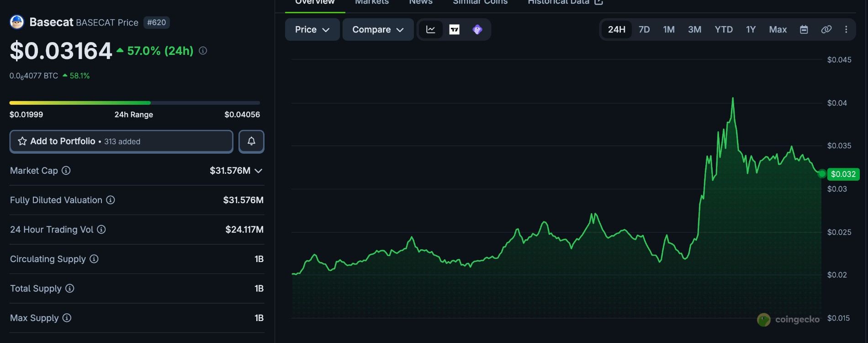Viewport: 868px width, 343px height.
Task: Click the 313 added text
Action: pyautogui.click(x=122, y=142)
